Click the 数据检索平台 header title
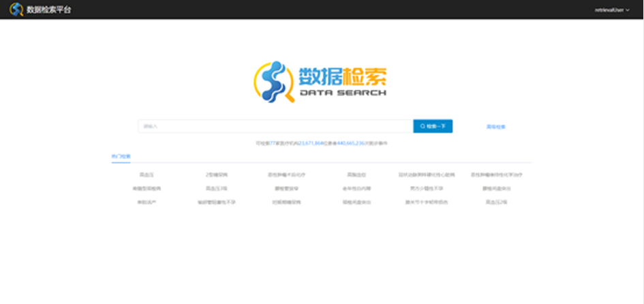 pos(48,10)
